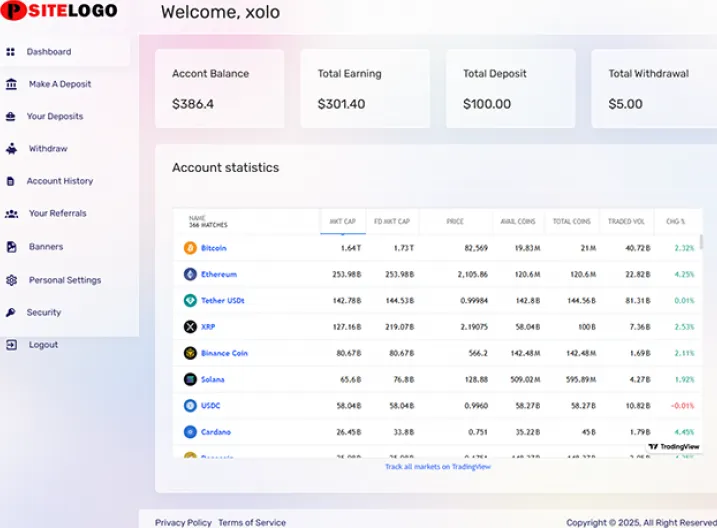The image size is (717, 528).
Task: Click XRP total coins 100 B
Action: click(587, 327)
